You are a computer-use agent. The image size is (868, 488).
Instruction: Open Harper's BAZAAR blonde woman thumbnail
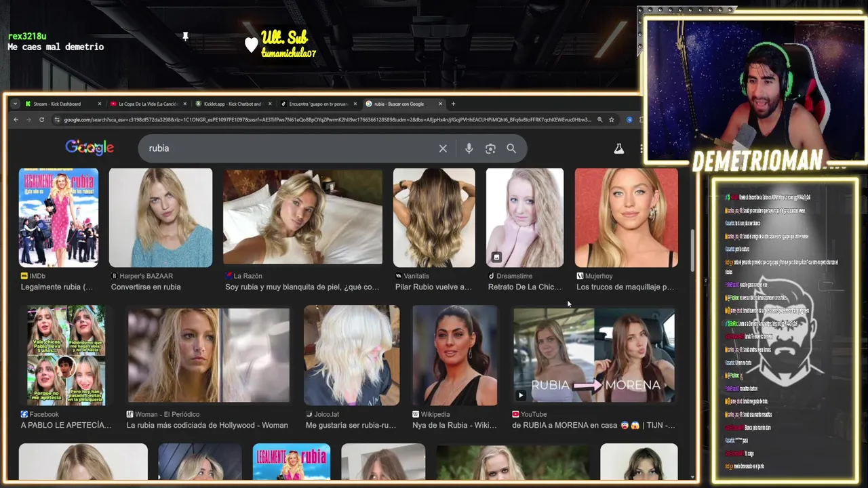(161, 218)
